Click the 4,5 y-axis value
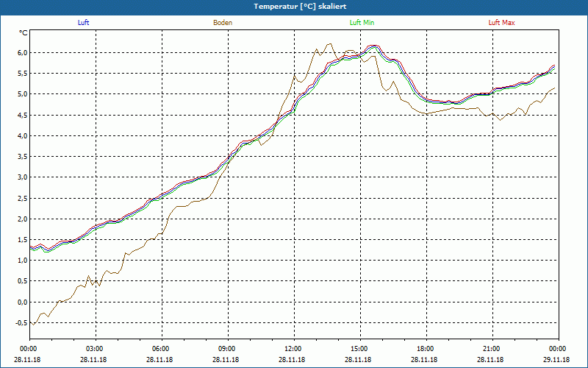The width and height of the screenshot is (588, 368). (23, 115)
